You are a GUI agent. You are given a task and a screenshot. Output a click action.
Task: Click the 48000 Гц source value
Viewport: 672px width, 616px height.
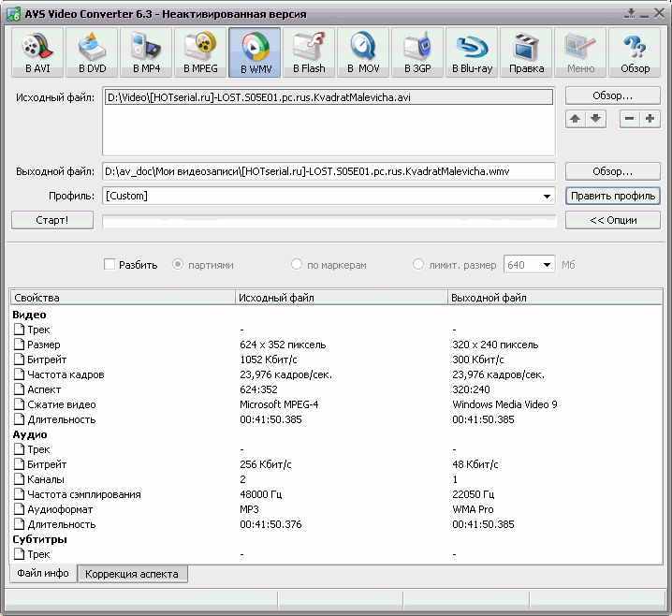click(x=260, y=494)
